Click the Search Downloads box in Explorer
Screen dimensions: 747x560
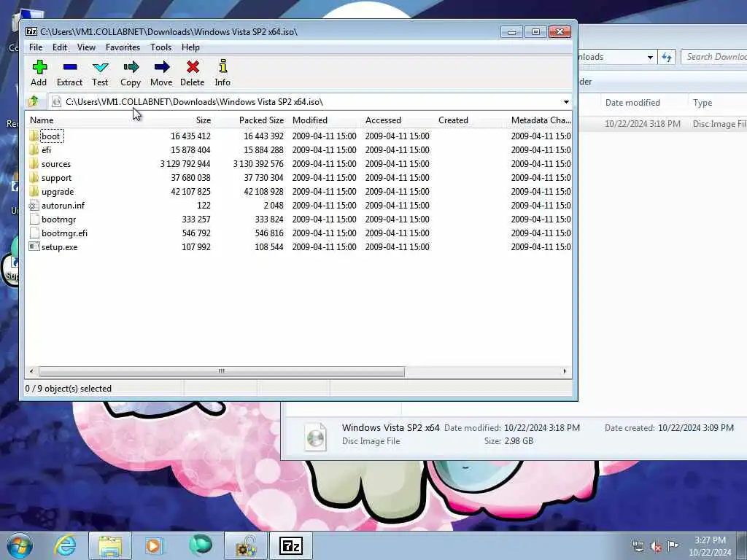(x=714, y=57)
